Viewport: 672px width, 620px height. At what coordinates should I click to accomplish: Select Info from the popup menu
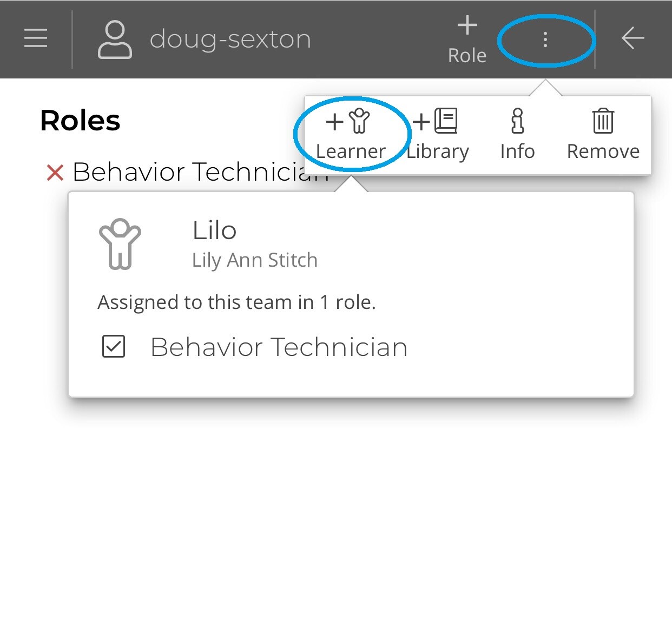click(x=516, y=151)
